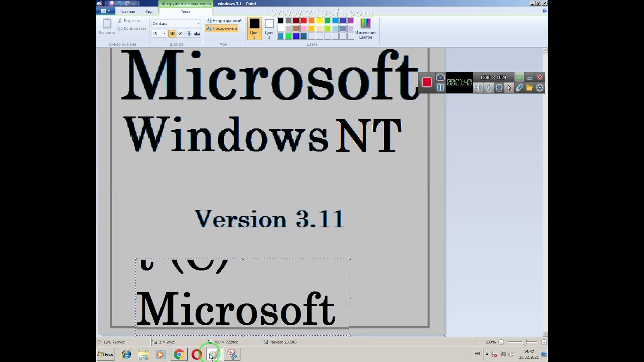
Task: Open the recorder's pen annotation tool
Action: pos(519,88)
